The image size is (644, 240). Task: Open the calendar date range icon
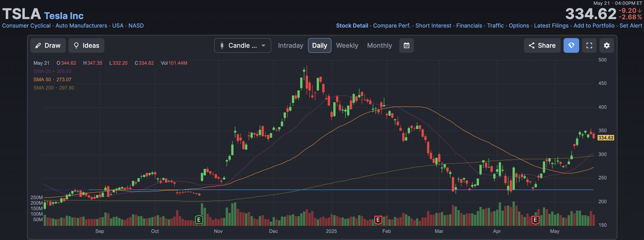[407, 45]
